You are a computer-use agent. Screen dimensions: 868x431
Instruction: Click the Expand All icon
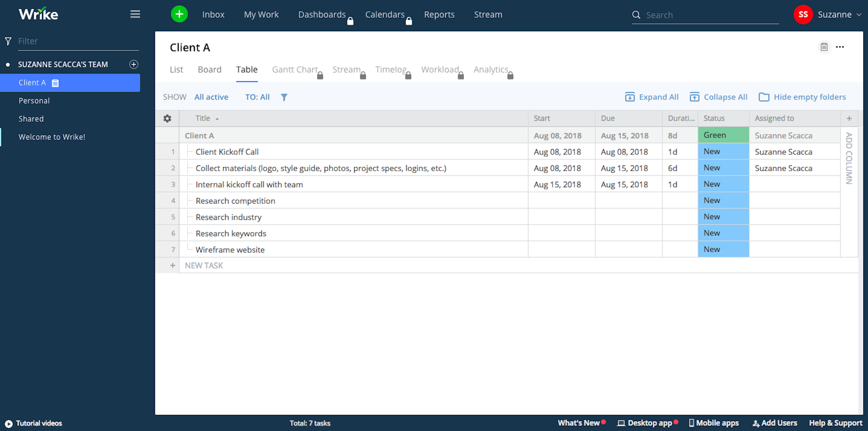click(x=630, y=97)
